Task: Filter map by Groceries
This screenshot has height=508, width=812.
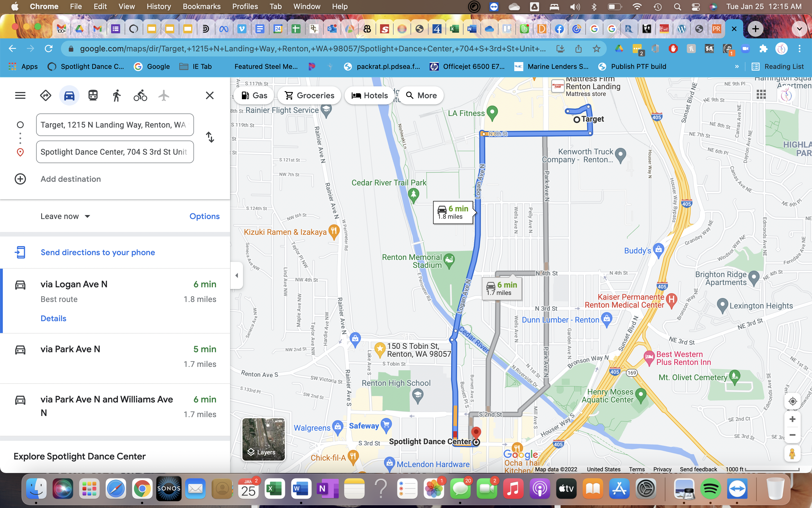Action: pyautogui.click(x=309, y=95)
